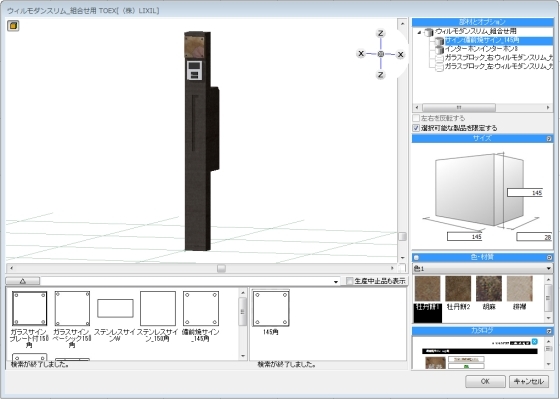Select インターホン:インターホン tree row
This screenshot has height=399, width=560.
click(x=481, y=49)
